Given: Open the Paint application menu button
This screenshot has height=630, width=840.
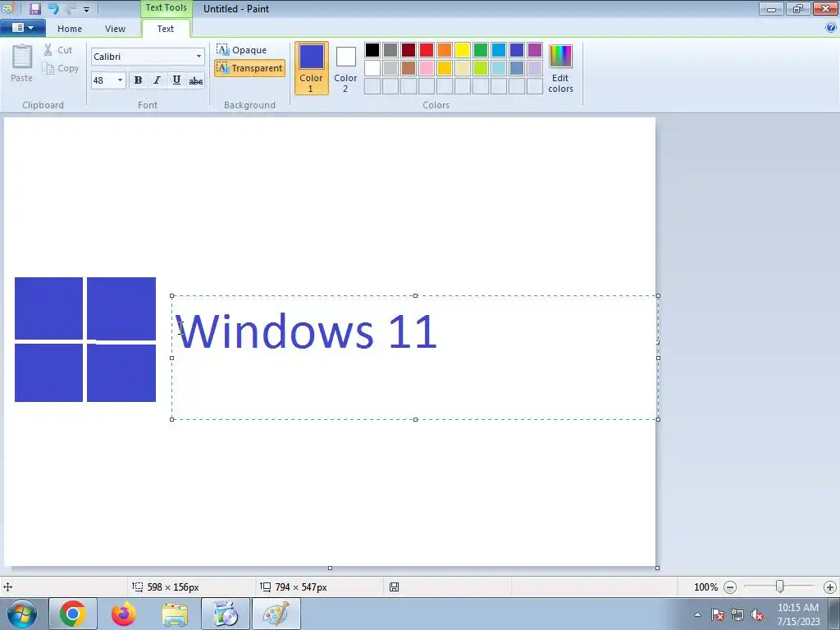Looking at the screenshot, I should coord(22,28).
